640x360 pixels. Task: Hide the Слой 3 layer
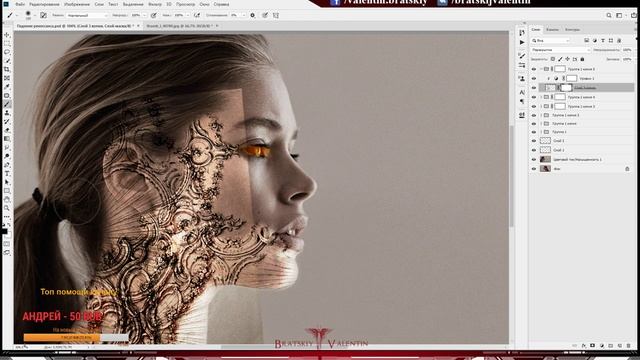tap(534, 140)
